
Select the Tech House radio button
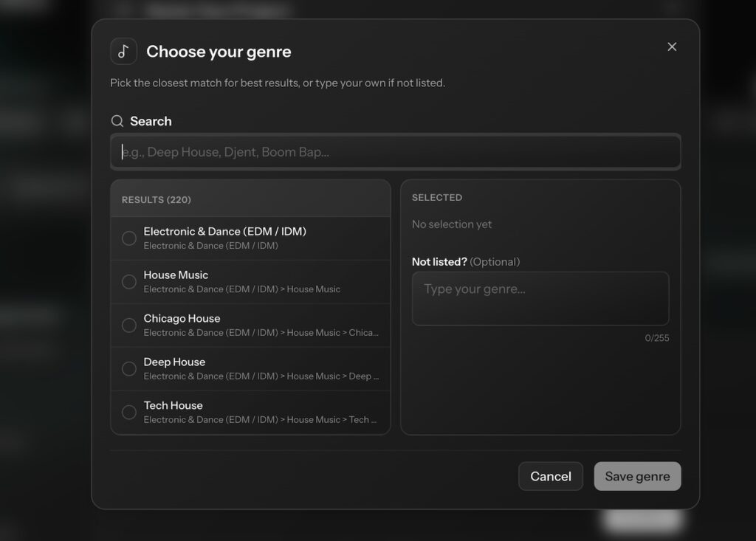(x=129, y=413)
